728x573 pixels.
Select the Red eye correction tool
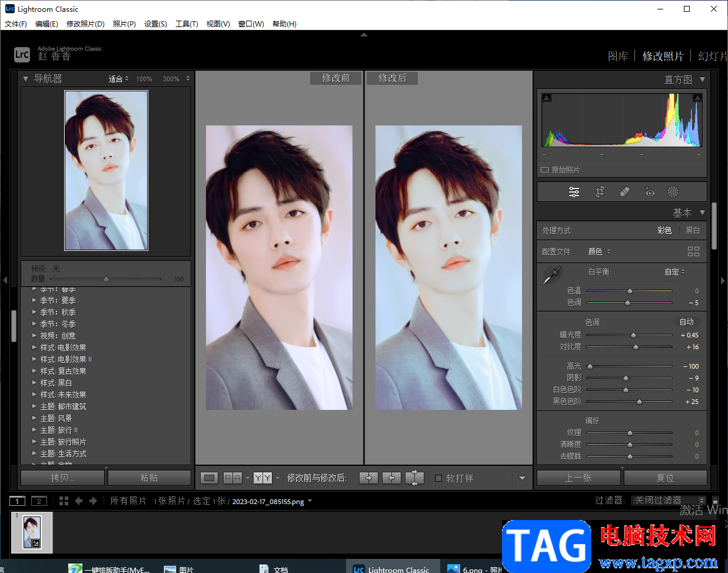[x=649, y=192]
